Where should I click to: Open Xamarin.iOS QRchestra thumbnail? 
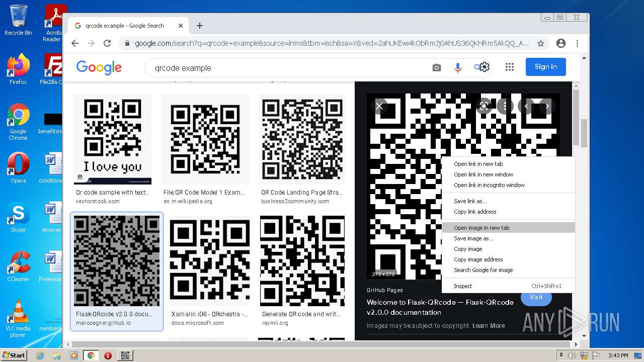tap(210, 261)
